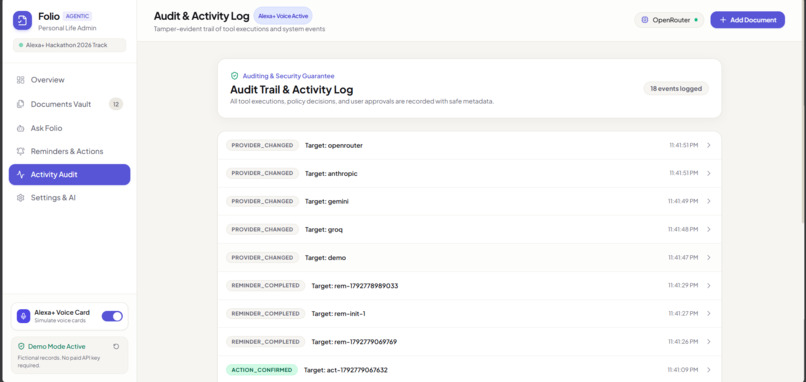Click the Alexa+ Voice Active badge
Screen dimensions: 806x382
283,16
